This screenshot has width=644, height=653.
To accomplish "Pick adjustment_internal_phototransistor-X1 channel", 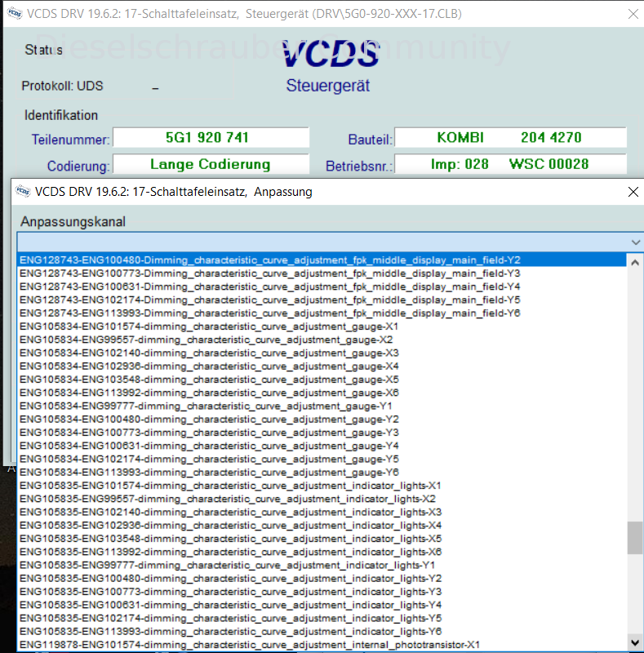I will [x=322, y=645].
